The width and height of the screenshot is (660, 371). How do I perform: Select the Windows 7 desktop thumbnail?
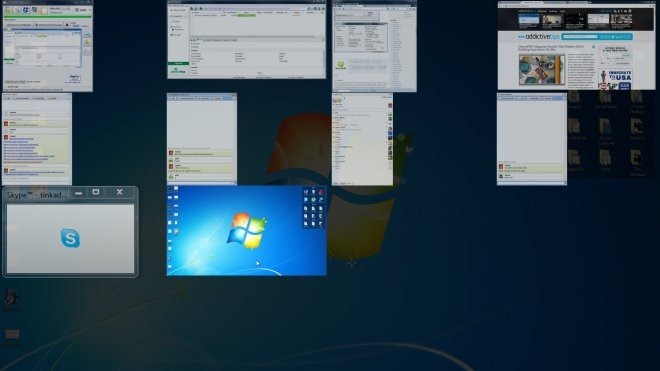tap(247, 231)
